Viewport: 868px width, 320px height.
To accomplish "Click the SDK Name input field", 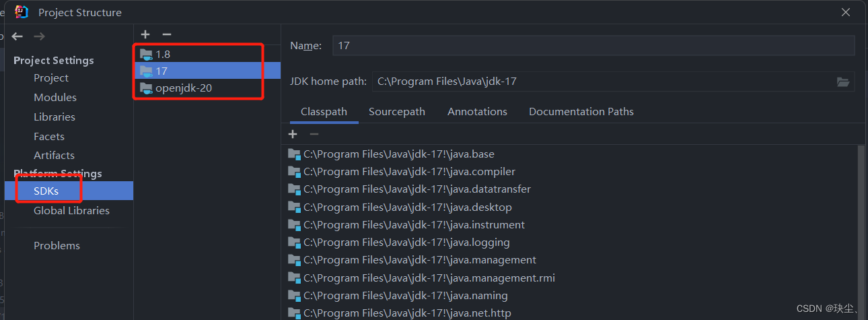I will (593, 46).
